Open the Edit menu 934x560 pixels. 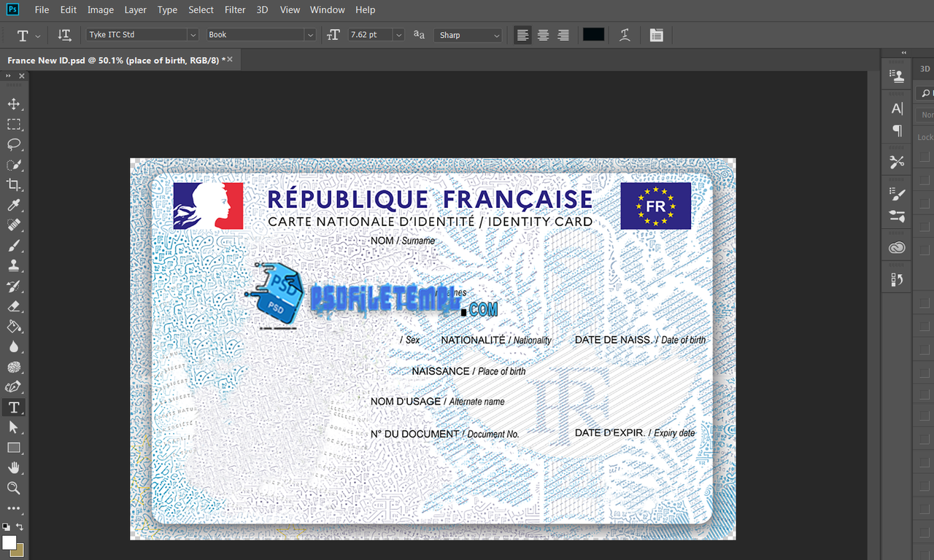pyautogui.click(x=69, y=9)
